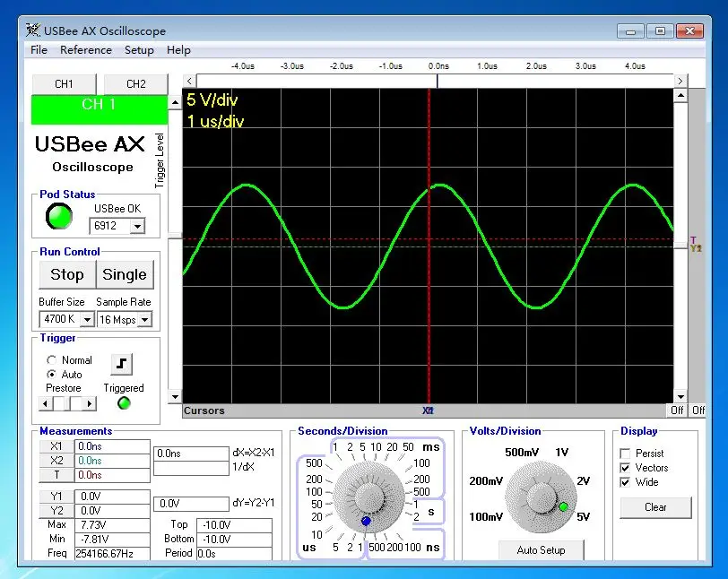
Task: Click the time position scroll bar above waveform
Action: point(435,82)
